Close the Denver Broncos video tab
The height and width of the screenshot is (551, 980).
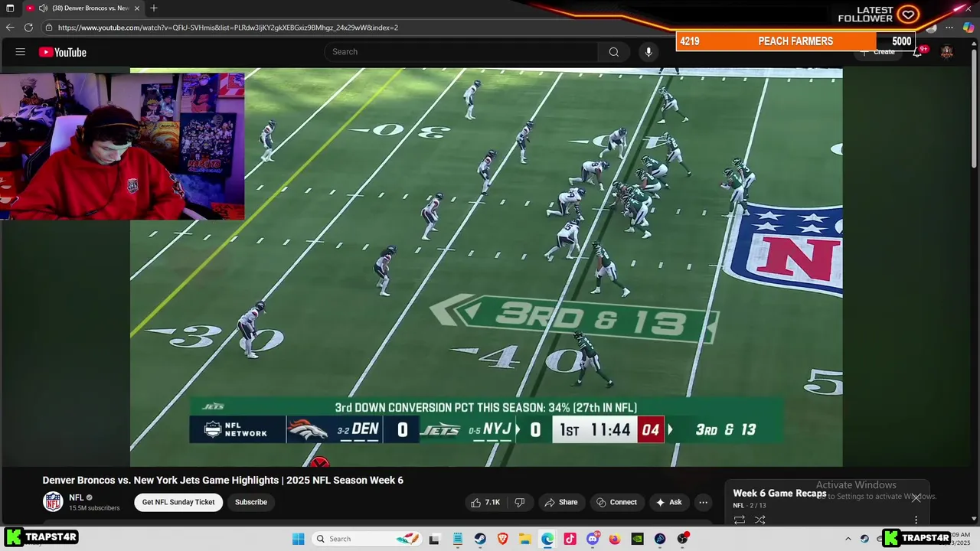137,8
